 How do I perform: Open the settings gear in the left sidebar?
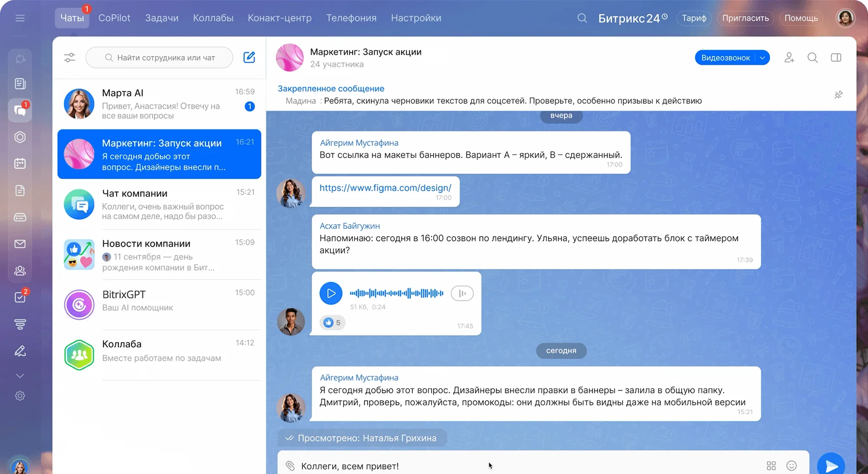point(20,396)
